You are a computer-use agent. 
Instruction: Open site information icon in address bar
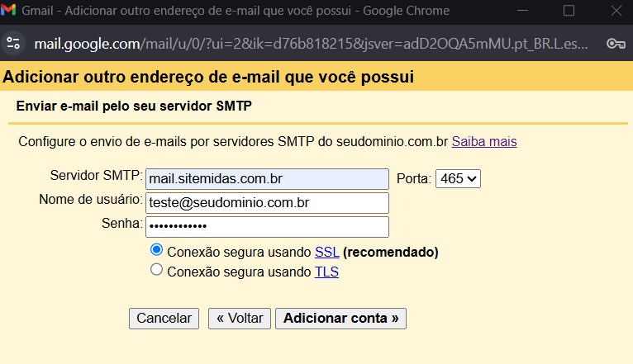(12, 43)
